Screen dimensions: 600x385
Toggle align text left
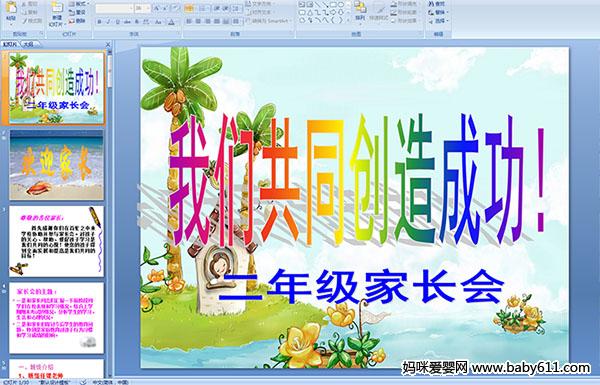pyautogui.click(x=189, y=22)
